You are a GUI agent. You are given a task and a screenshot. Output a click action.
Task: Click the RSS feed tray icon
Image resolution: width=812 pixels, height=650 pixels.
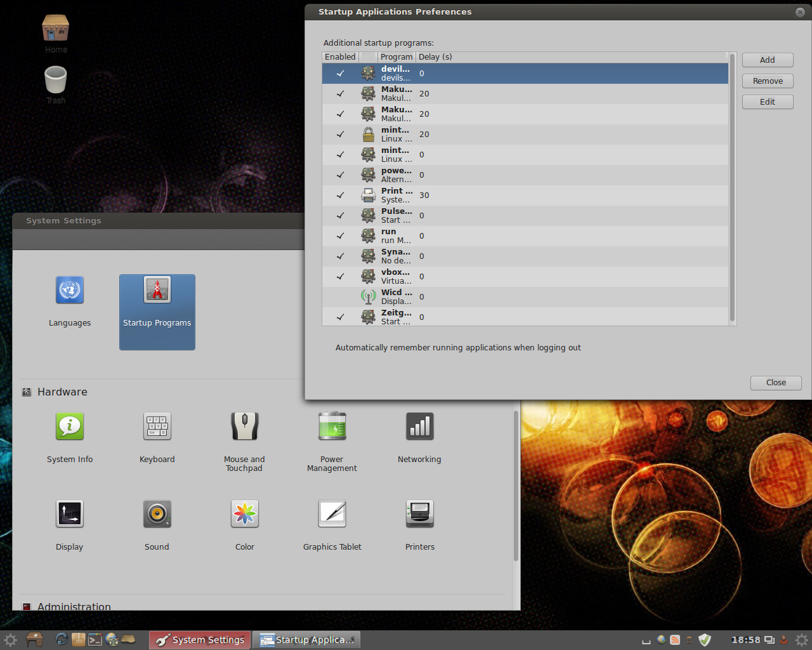675,640
